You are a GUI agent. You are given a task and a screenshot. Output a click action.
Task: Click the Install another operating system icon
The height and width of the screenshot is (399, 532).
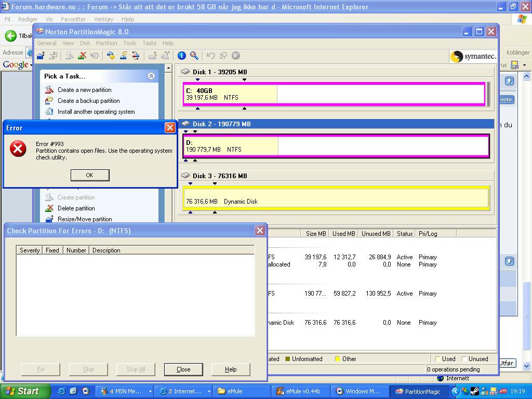click(x=49, y=111)
